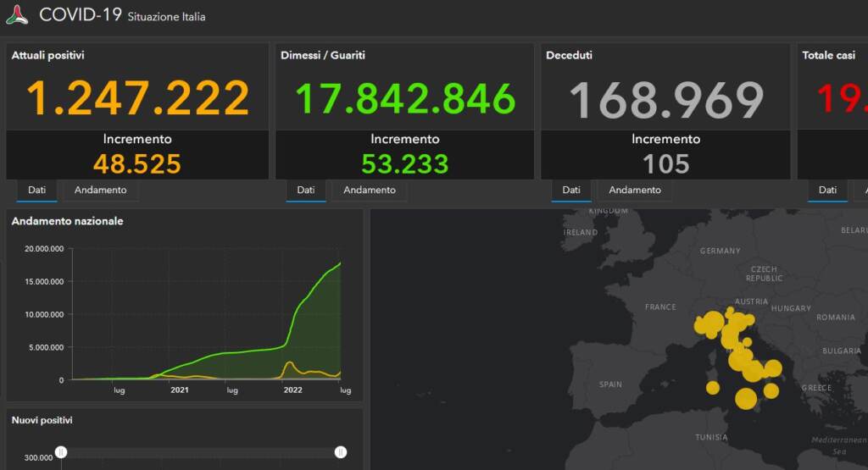Screen dimensions: 868x470
Task: Click the Deceduti total 168.969
Action: pyautogui.click(x=666, y=100)
